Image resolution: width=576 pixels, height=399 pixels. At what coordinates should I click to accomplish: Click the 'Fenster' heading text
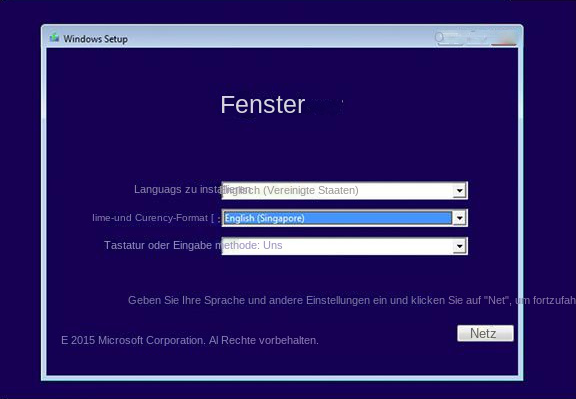263,105
